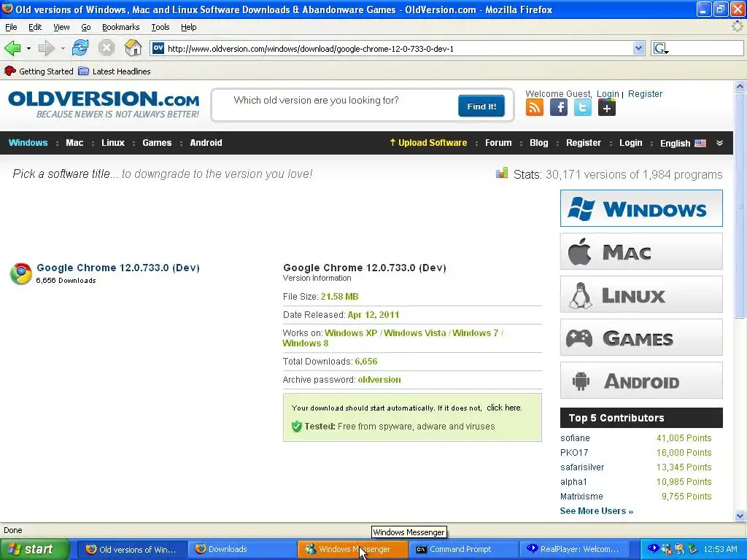This screenshot has width=747, height=560.
Task: Open the Google Chrome 12.0.733.0 (Dev) title link
Action: [x=118, y=268]
